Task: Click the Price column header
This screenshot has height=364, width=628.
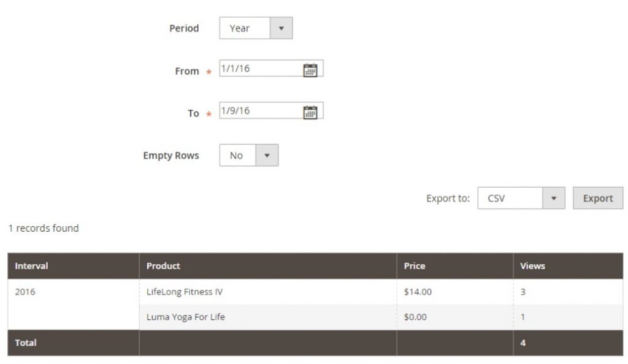Action: 415,265
